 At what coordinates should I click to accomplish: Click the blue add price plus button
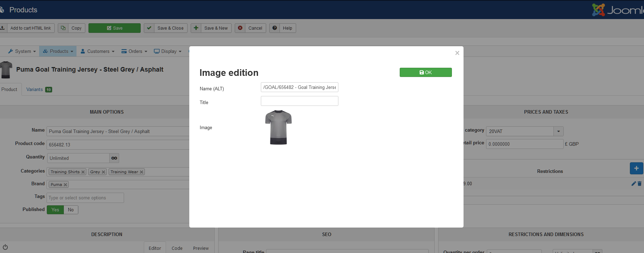pyautogui.click(x=636, y=168)
